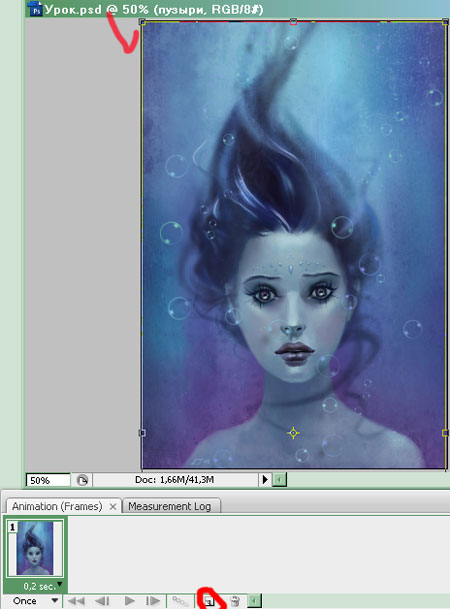450x609 pixels.
Task: Select frame 1 thumbnail in Animation panel
Action: point(35,548)
